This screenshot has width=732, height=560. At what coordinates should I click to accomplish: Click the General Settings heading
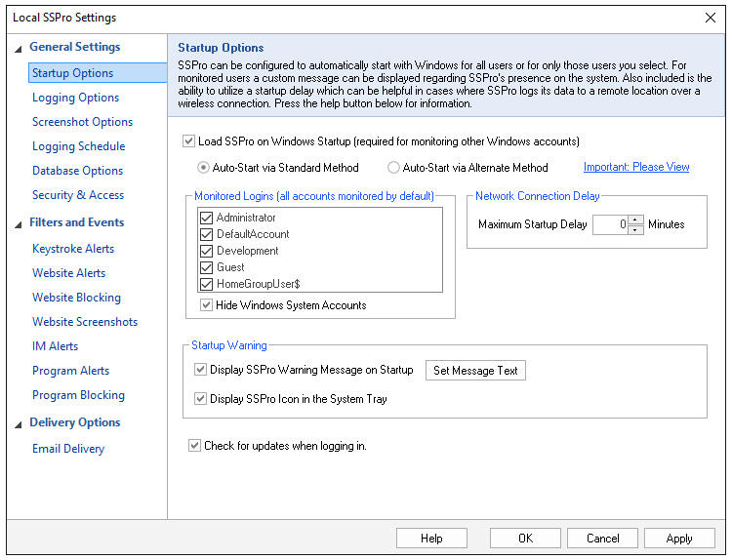click(75, 47)
